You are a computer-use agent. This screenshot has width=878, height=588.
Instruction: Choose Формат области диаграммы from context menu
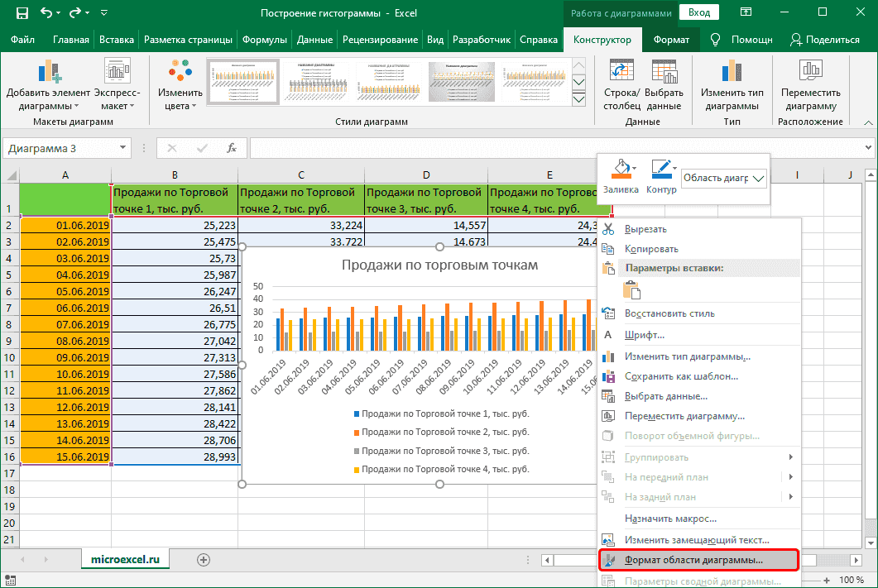(693, 560)
